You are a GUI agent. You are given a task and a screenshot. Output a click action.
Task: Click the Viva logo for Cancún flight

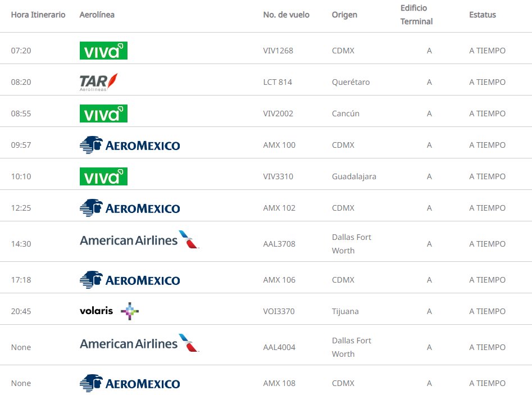pyautogui.click(x=103, y=113)
